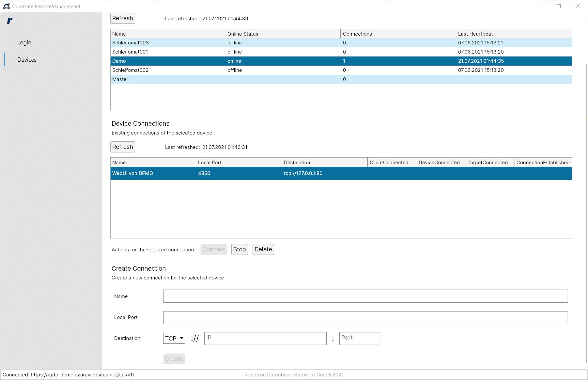Refresh the Device Connections list

pos(122,147)
